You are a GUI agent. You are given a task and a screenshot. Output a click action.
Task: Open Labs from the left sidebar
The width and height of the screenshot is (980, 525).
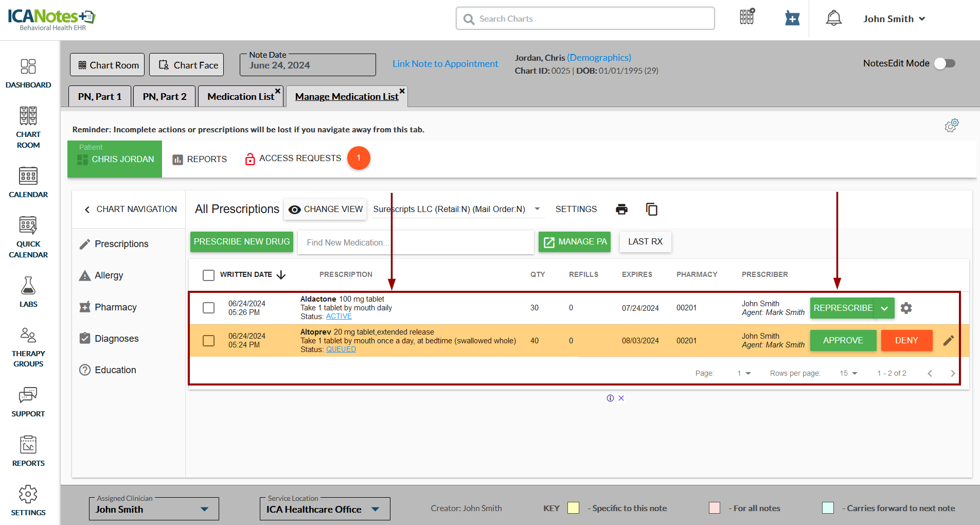coord(28,292)
